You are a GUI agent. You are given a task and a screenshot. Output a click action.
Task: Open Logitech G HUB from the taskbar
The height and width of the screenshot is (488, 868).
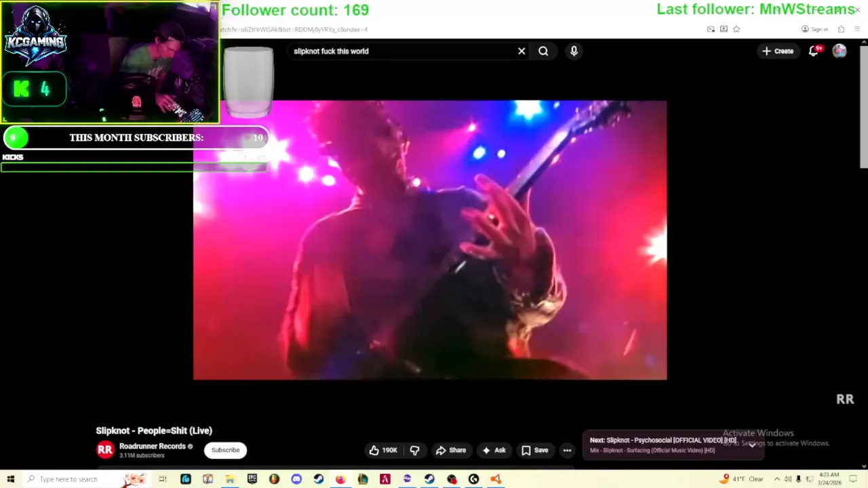[x=473, y=479]
